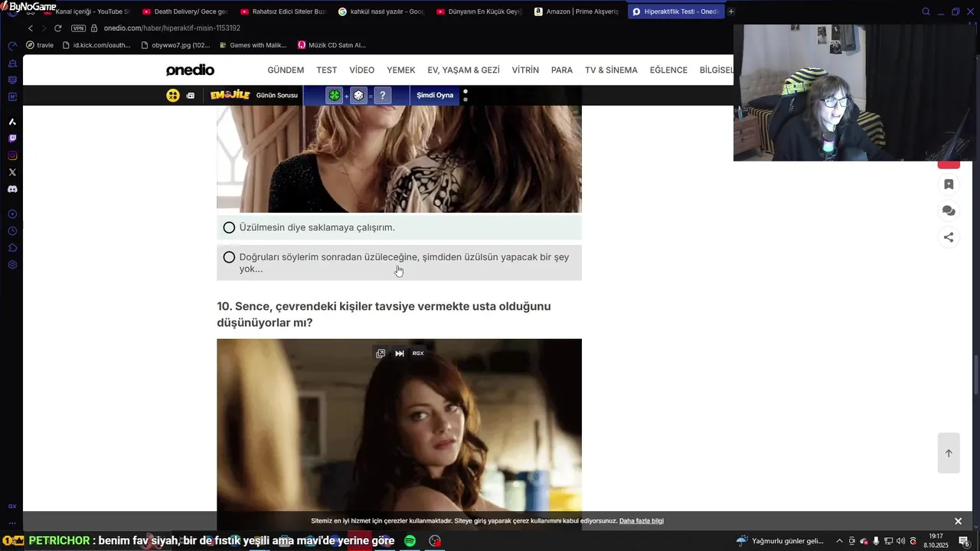Open the TV & SİNEMA menu item
980x551 pixels.
[611, 70]
